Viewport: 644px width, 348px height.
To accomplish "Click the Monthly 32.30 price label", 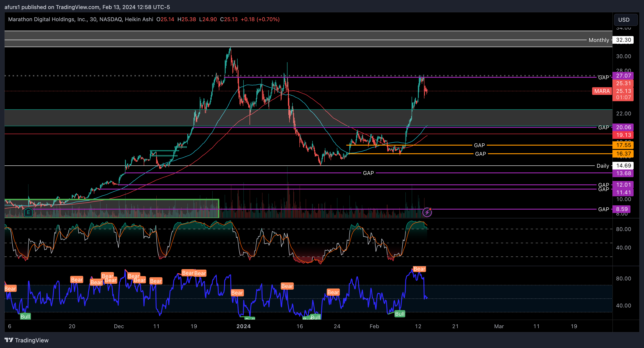I will pos(623,40).
